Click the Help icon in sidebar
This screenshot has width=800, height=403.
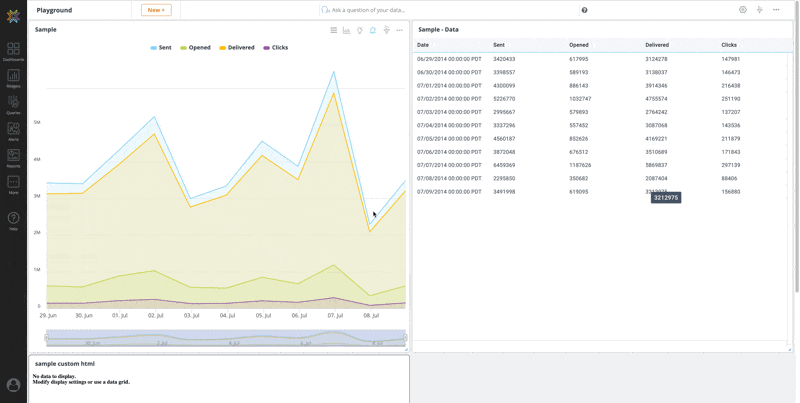pos(13,219)
